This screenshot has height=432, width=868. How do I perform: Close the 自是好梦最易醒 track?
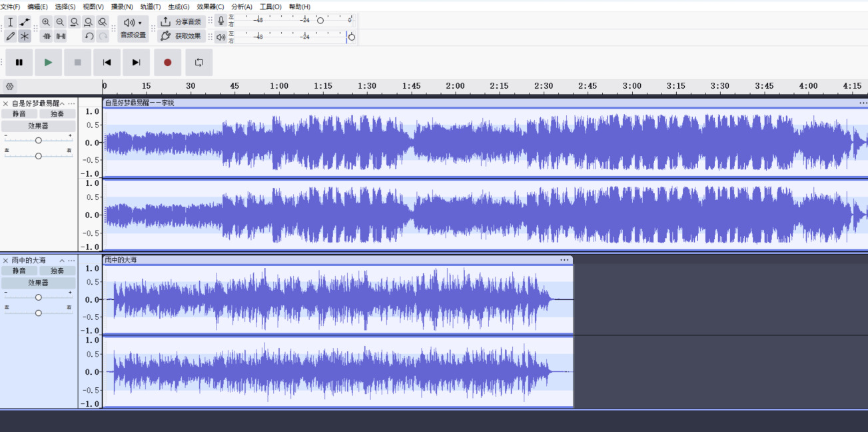[5, 103]
